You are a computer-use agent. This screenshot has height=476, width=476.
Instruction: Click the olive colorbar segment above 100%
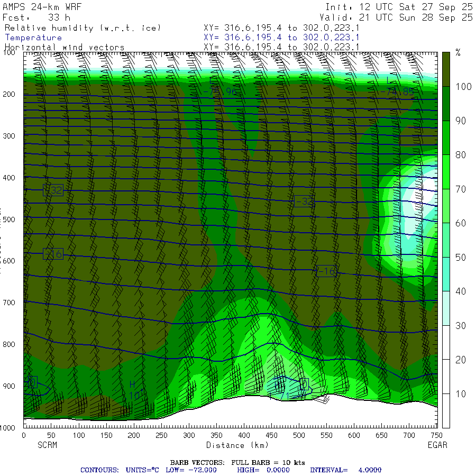pos(446,69)
